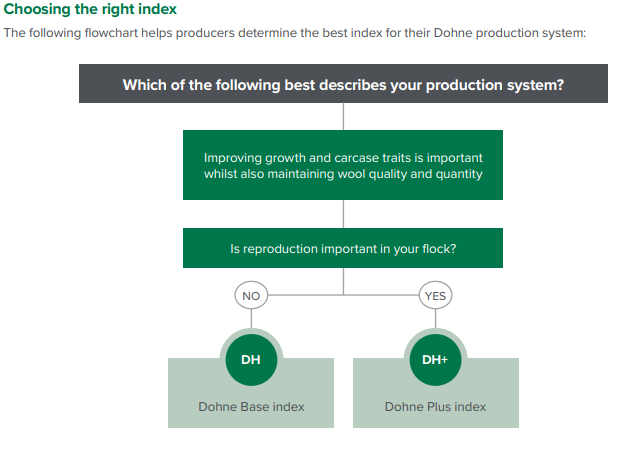Image resolution: width=617 pixels, height=449 pixels.
Task: Click the green DH+ circle badge
Action: pos(435,360)
